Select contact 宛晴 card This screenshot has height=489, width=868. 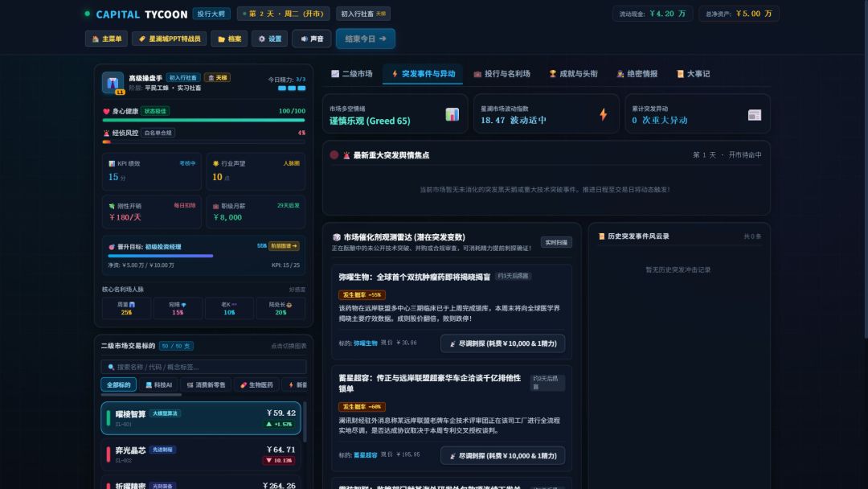178,309
